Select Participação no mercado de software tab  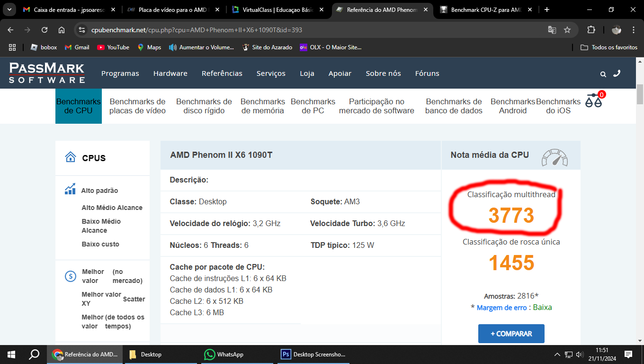pyautogui.click(x=376, y=106)
